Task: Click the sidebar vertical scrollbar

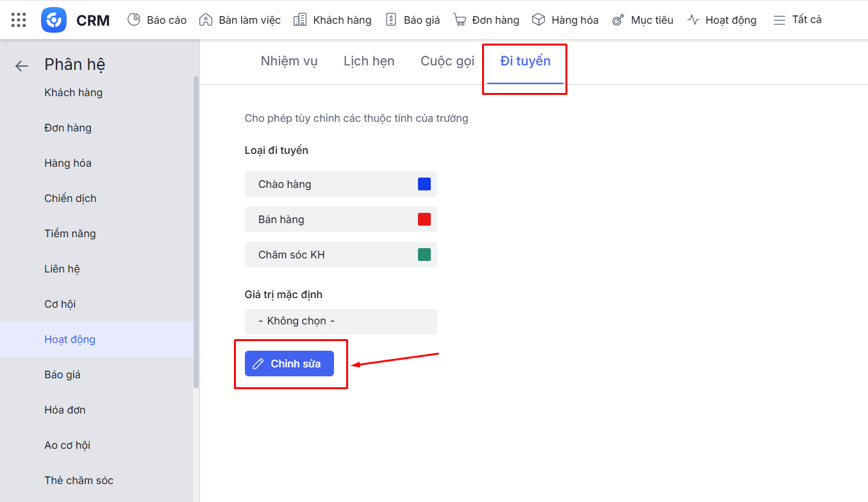Action: pos(196,231)
